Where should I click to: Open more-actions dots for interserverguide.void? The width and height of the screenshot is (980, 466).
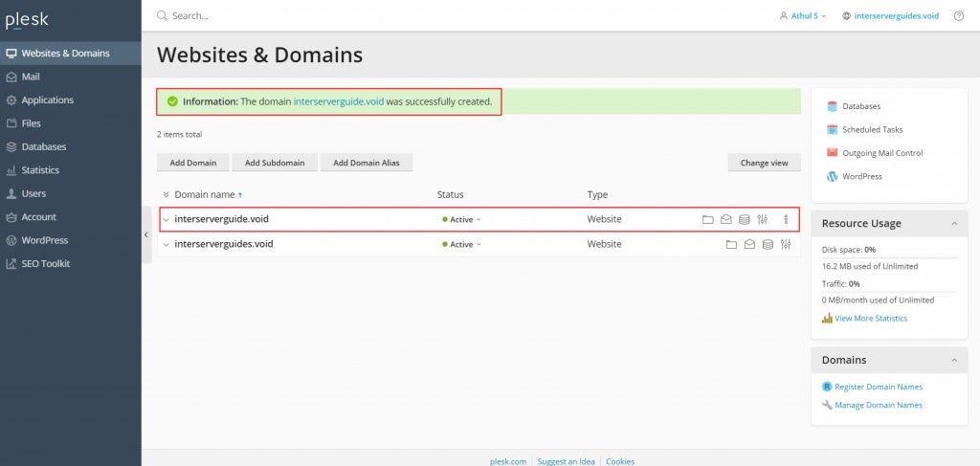pyautogui.click(x=787, y=219)
